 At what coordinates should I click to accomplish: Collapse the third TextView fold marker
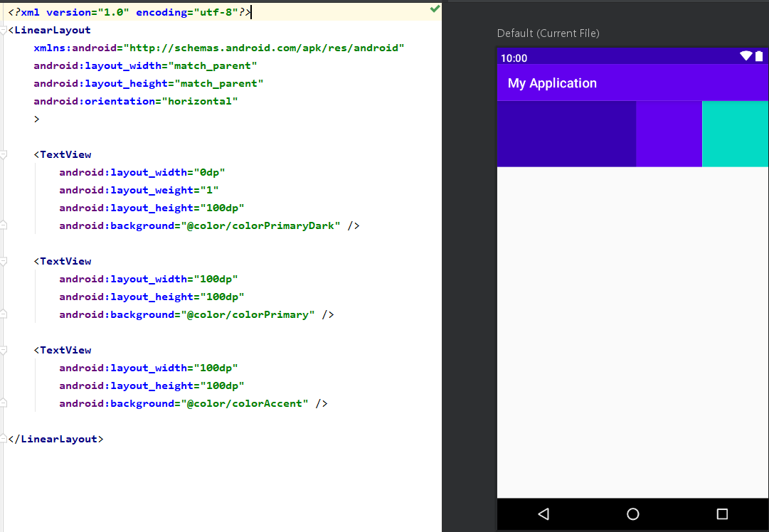[x=4, y=350]
